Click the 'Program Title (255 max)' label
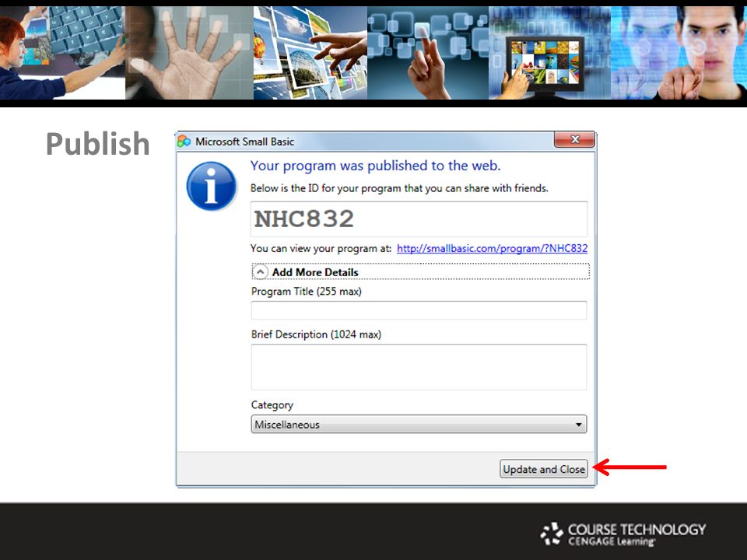Image resolution: width=747 pixels, height=560 pixels. point(307,292)
